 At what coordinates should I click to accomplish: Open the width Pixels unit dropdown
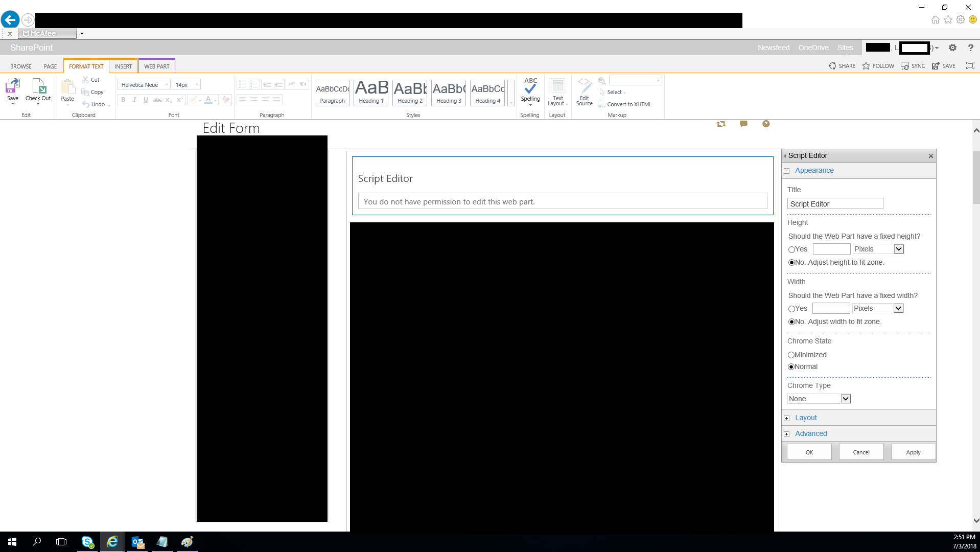[x=878, y=308]
